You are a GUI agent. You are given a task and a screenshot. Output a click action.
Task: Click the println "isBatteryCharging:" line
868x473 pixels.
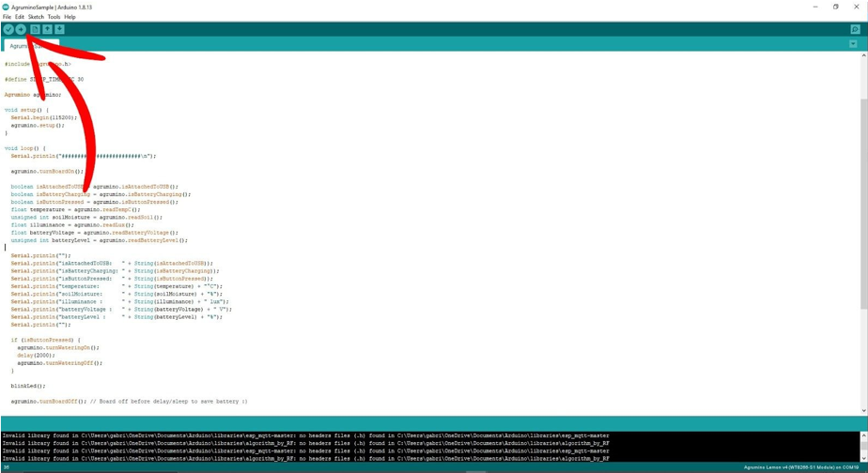[x=116, y=271]
